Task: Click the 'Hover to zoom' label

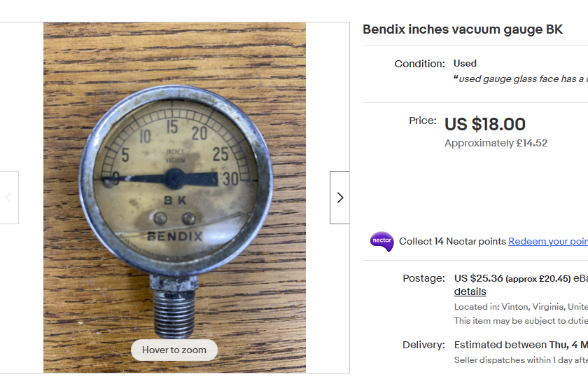Action: pyautogui.click(x=174, y=350)
